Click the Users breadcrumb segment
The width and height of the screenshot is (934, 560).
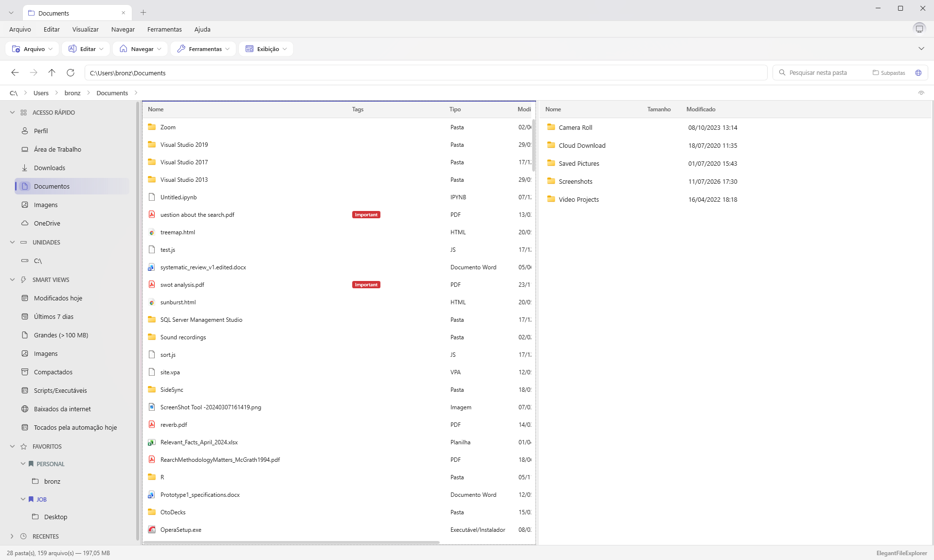point(41,93)
